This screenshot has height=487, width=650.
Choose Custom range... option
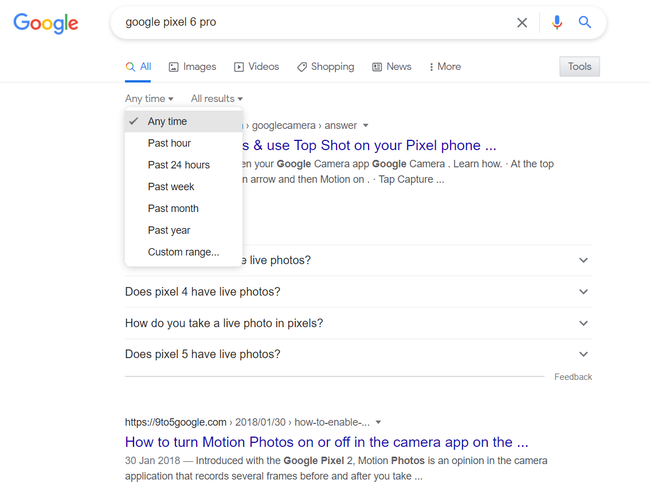(184, 252)
